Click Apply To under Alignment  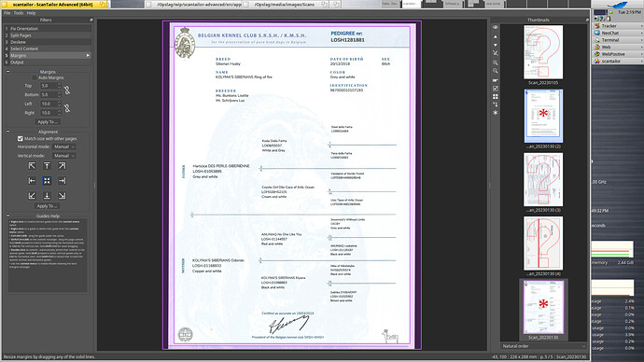(x=47, y=206)
